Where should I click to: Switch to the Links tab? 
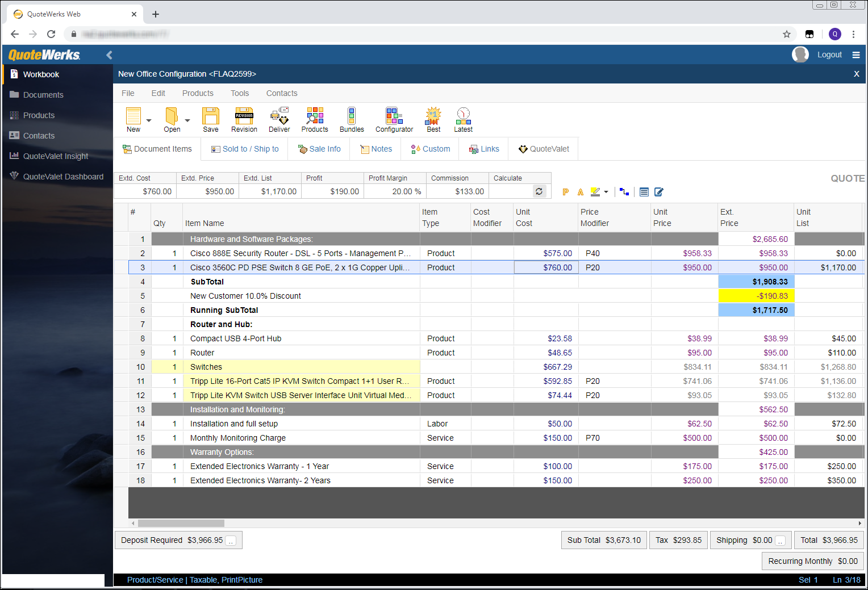pos(484,149)
